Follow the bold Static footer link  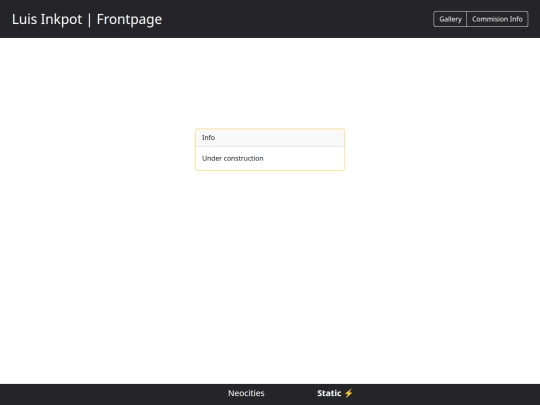coord(329,393)
